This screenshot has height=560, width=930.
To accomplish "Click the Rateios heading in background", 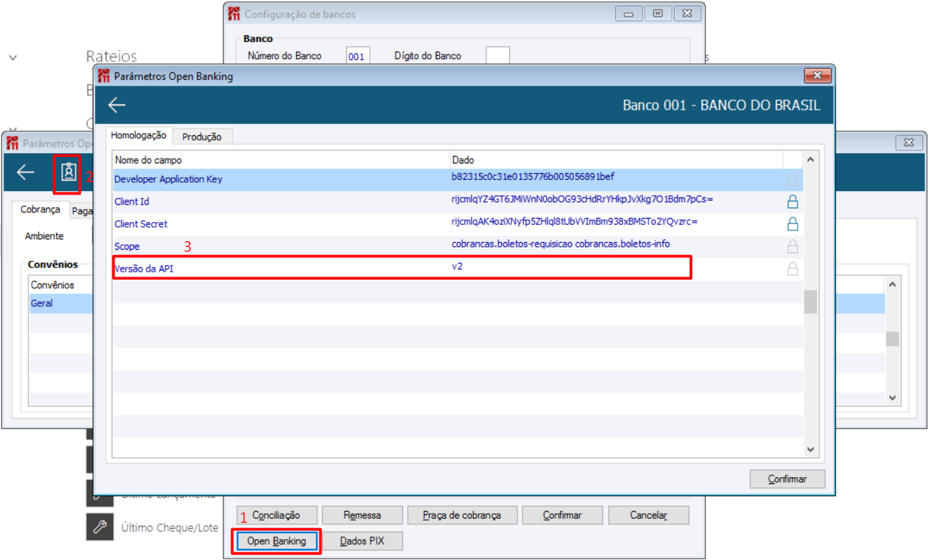I will (x=111, y=57).
